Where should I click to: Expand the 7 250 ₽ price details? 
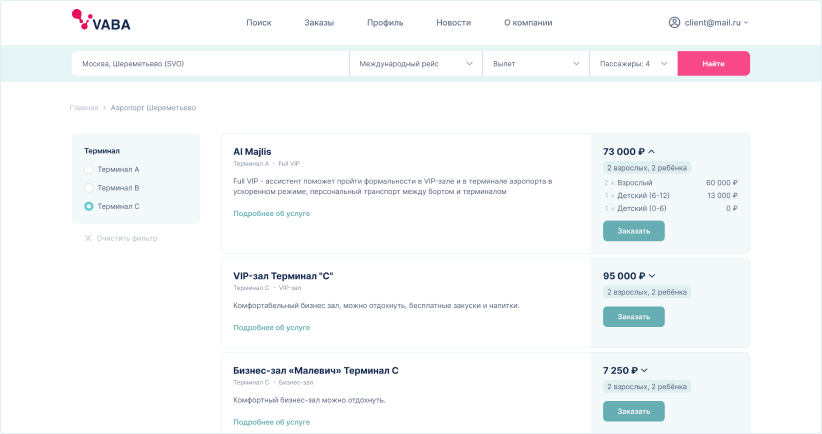[x=644, y=370]
